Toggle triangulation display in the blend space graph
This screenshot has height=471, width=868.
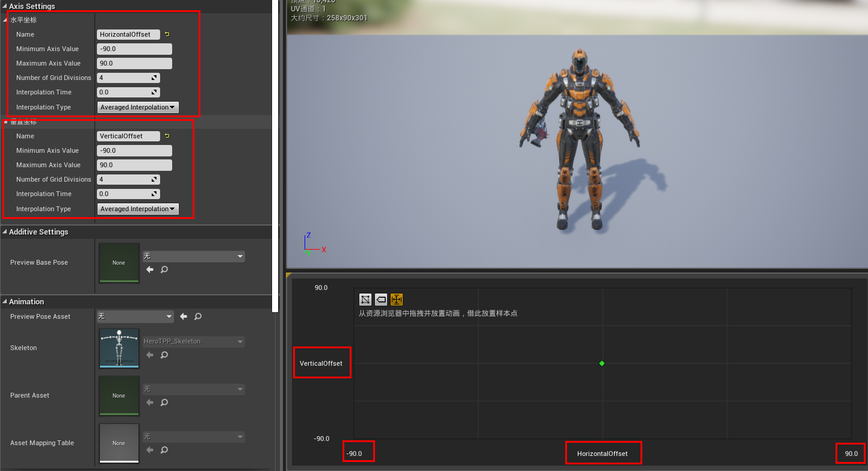365,299
